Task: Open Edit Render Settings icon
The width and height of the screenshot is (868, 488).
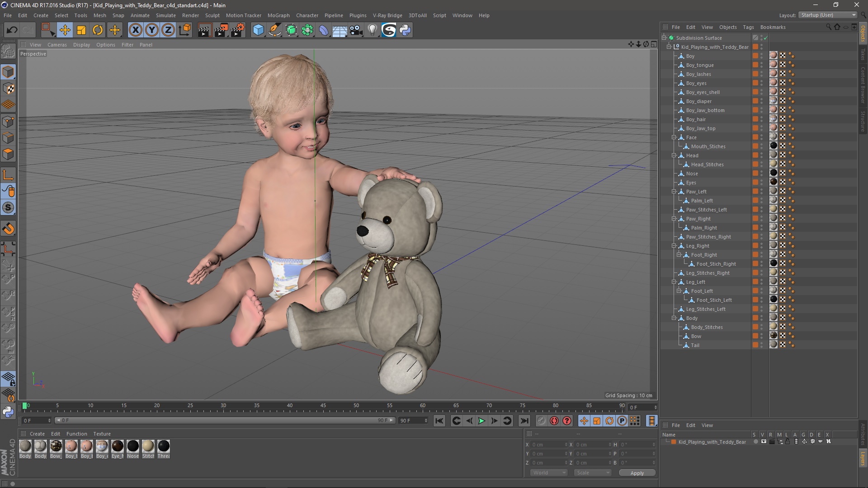Action: pyautogui.click(x=237, y=30)
